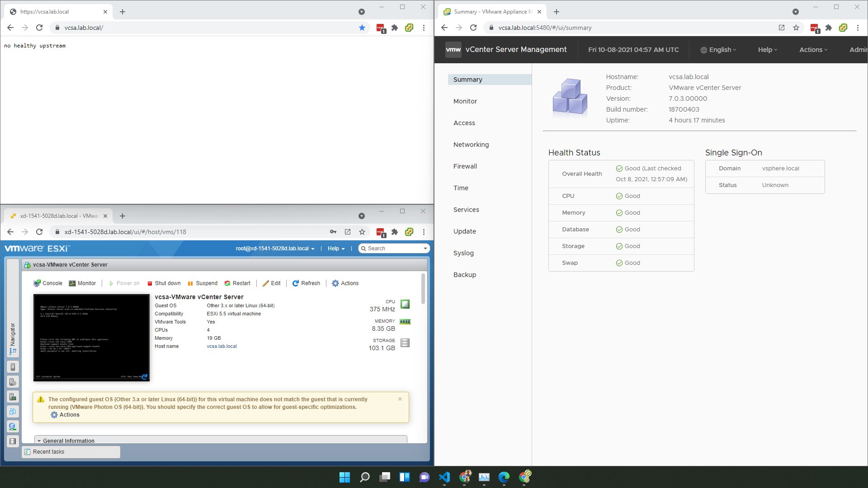Open vcsa.lab.local host name link

(222, 347)
